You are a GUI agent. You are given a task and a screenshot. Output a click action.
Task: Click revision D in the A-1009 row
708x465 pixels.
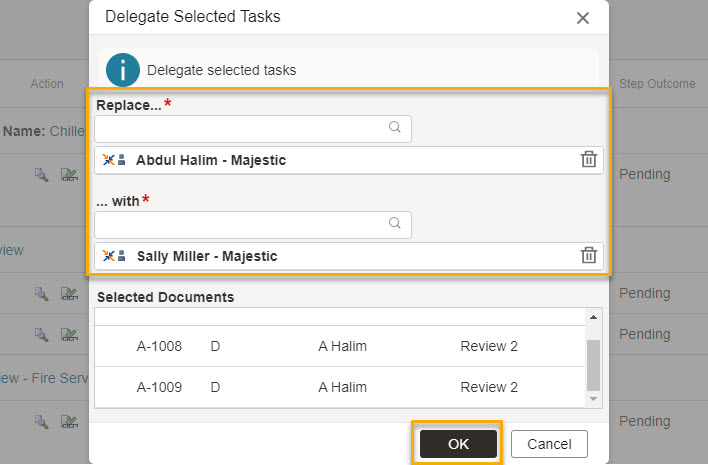tap(215, 387)
